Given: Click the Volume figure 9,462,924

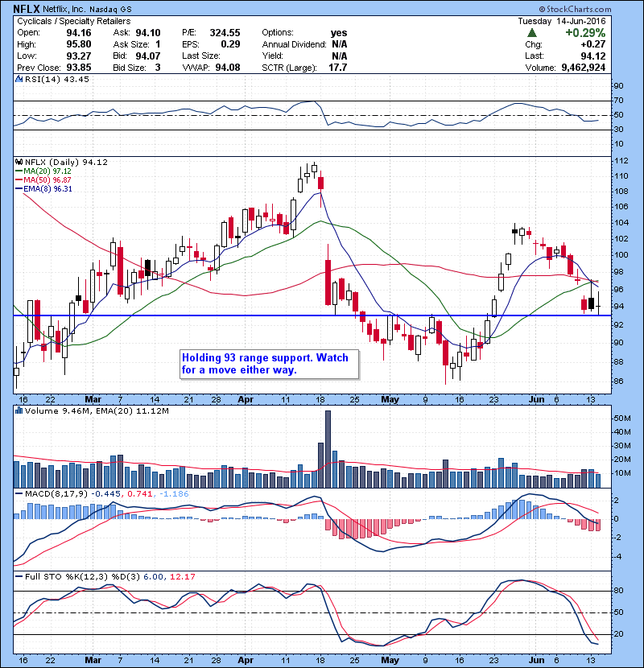Looking at the screenshot, I should (x=584, y=68).
